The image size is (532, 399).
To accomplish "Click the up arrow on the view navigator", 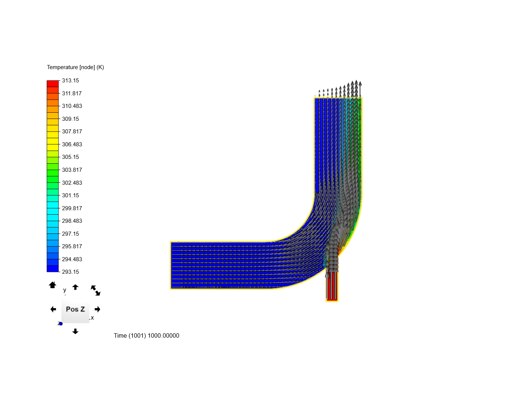I will [75, 287].
